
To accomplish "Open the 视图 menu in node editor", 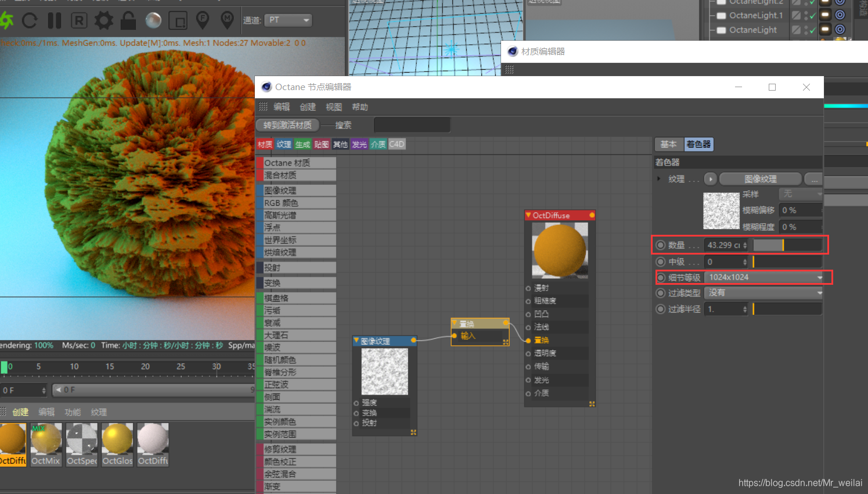I will [x=334, y=107].
